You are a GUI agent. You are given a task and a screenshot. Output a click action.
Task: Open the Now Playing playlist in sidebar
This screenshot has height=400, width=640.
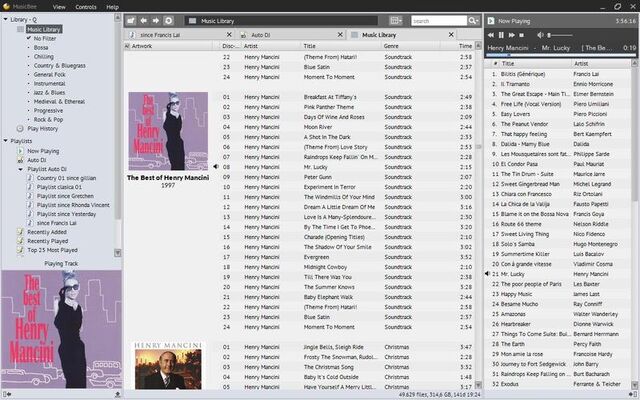click(x=43, y=151)
